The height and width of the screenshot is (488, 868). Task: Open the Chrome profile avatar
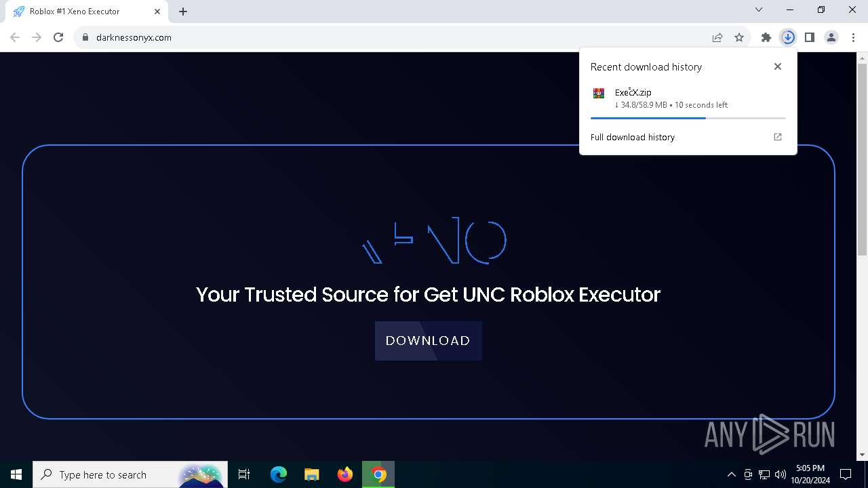[831, 37]
